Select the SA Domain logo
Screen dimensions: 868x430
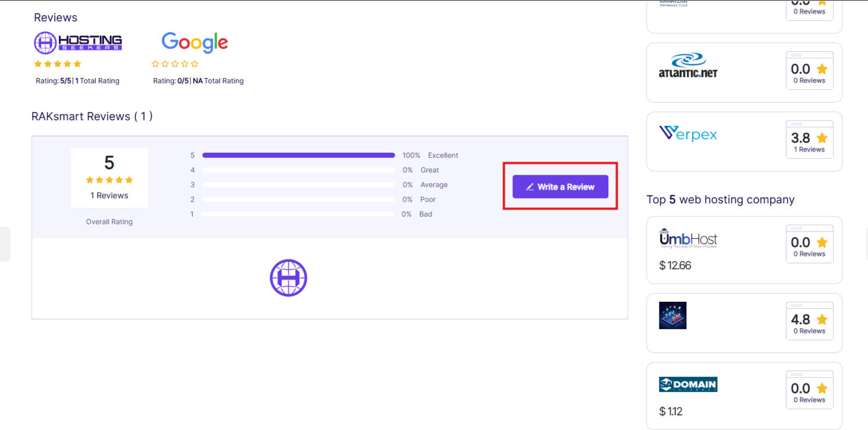[x=688, y=385]
